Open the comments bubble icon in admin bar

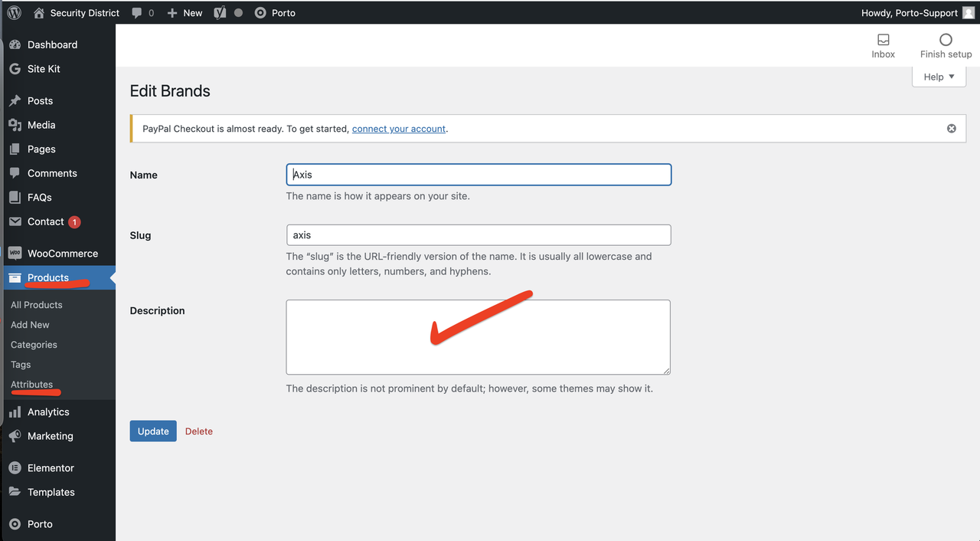point(137,13)
